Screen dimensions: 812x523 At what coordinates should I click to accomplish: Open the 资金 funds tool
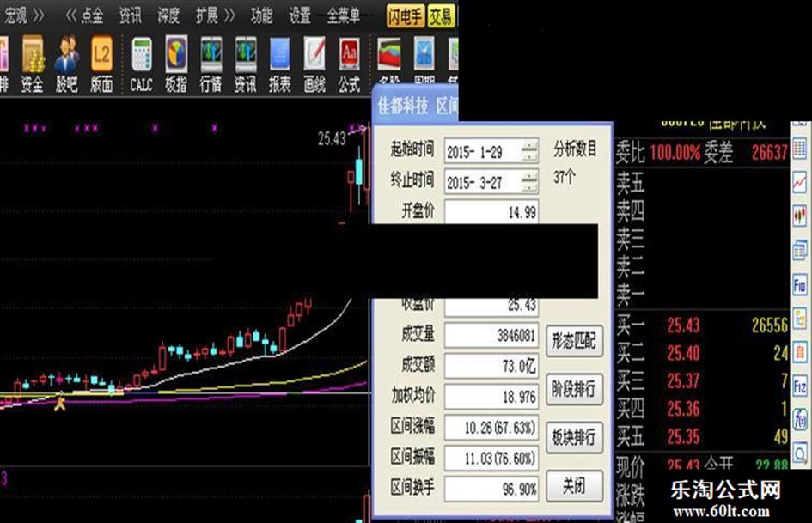(x=32, y=64)
